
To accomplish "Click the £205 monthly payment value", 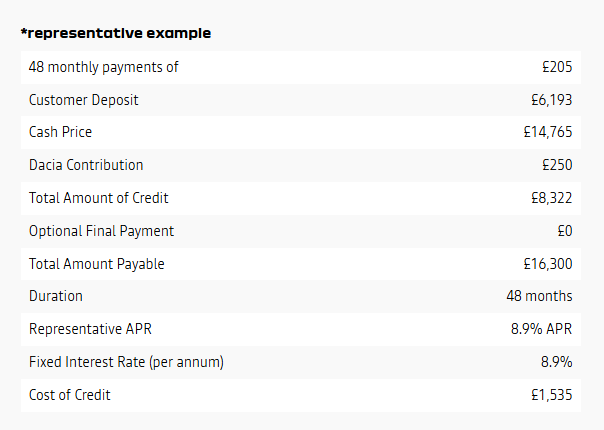I will click(x=557, y=67).
